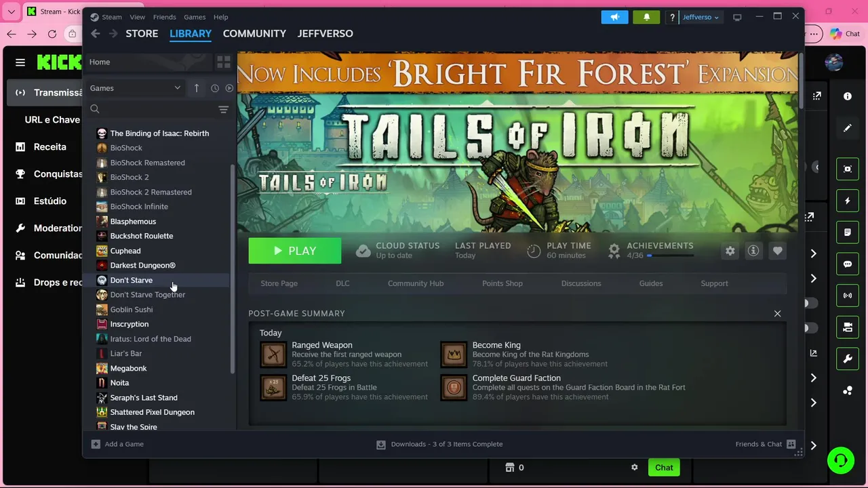Open DLC link for Tails of Iron

pyautogui.click(x=342, y=283)
